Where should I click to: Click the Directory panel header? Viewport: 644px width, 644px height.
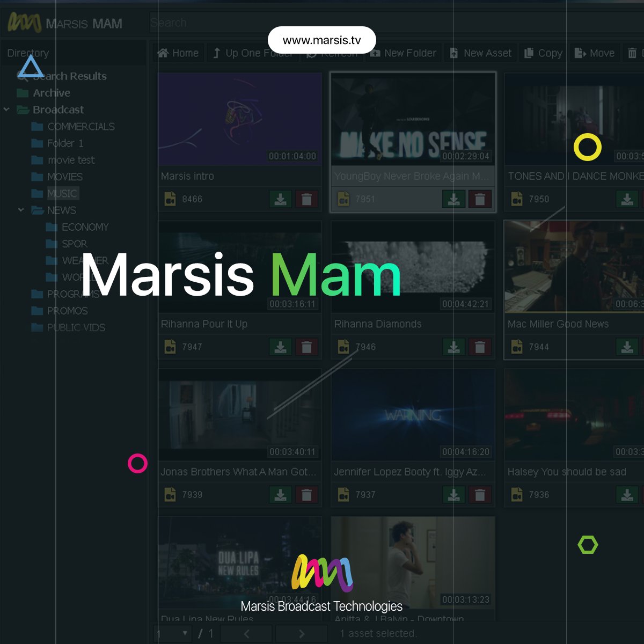coord(74,53)
